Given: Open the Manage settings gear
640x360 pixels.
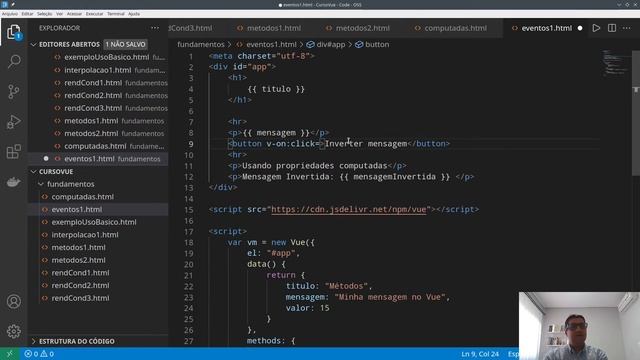Looking at the screenshot, I should [14, 331].
